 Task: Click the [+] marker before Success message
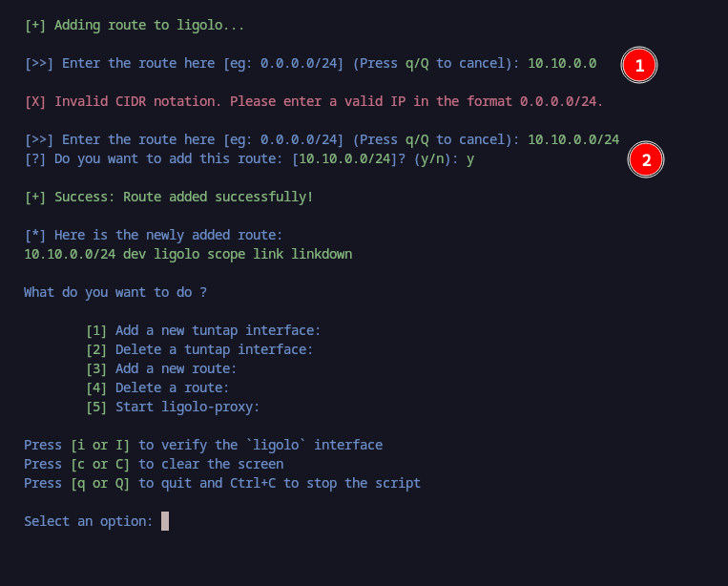[x=35, y=197]
